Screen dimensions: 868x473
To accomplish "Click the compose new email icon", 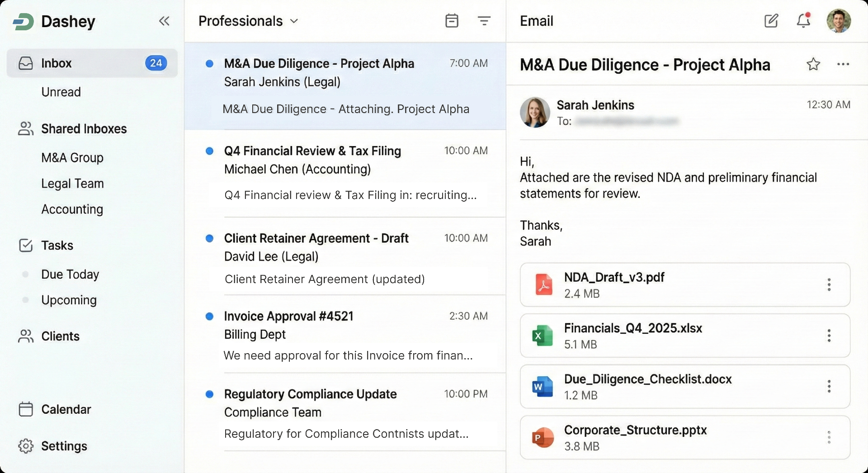I will tap(771, 21).
